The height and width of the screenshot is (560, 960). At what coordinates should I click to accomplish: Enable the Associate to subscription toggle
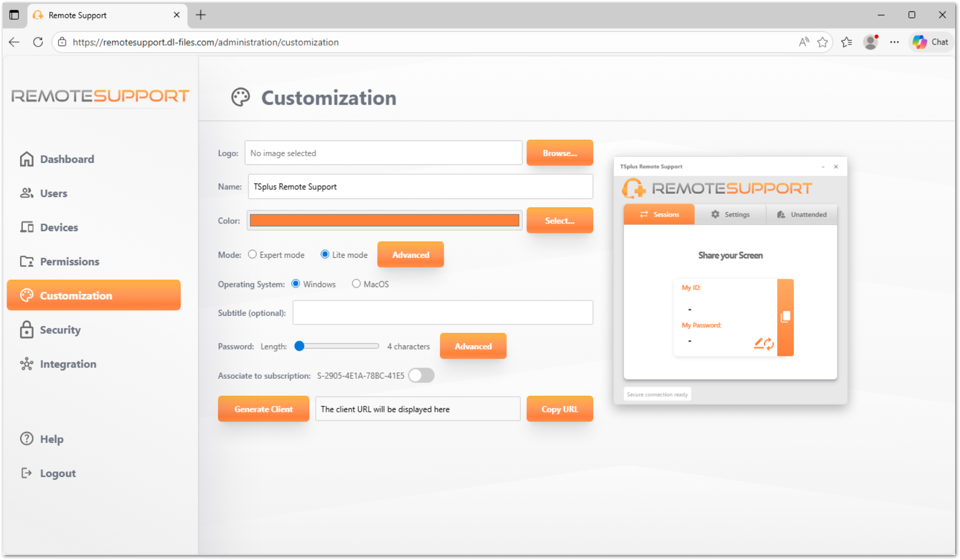[x=421, y=375]
